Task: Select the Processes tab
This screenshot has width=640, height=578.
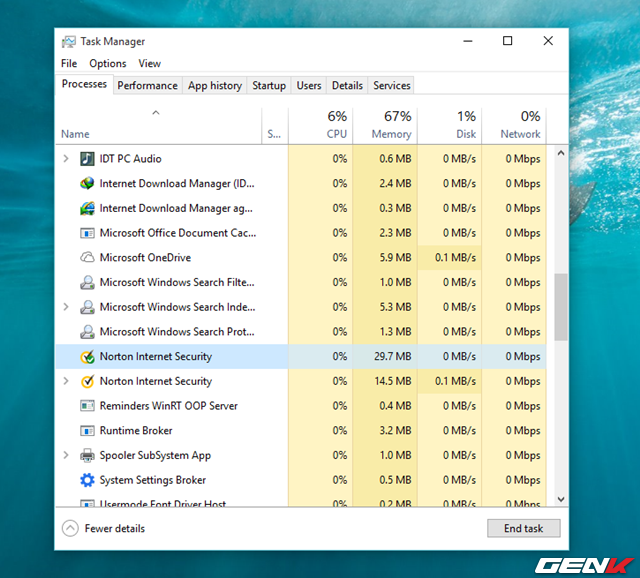Action: 84,84
